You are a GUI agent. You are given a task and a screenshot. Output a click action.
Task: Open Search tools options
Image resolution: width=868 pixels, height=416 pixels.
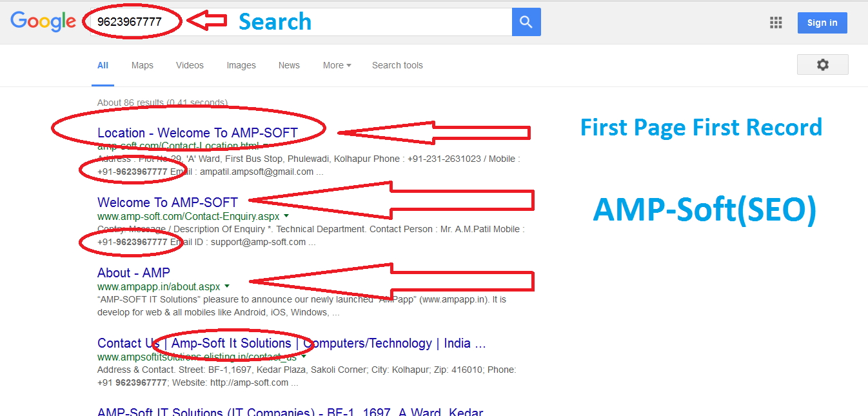pos(397,65)
